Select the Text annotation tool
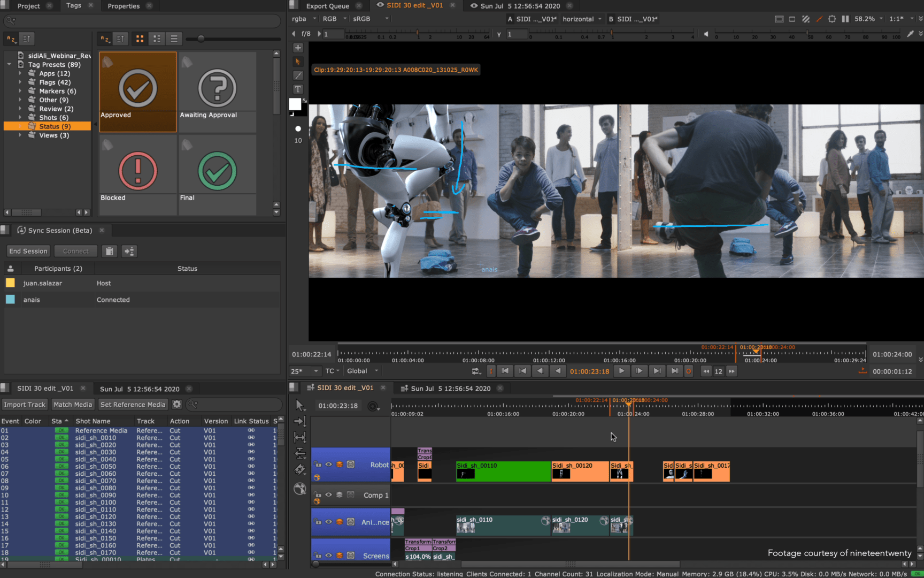Screen dimensions: 924x578 coord(298,89)
